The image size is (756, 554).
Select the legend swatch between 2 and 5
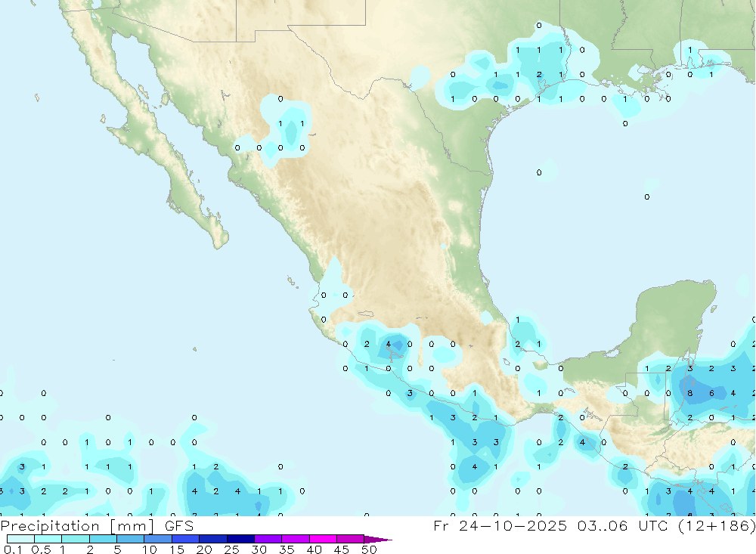[103, 539]
